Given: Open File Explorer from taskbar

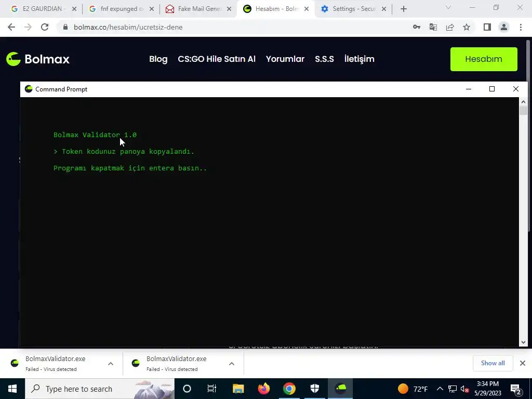Looking at the screenshot, I should [x=238, y=389].
